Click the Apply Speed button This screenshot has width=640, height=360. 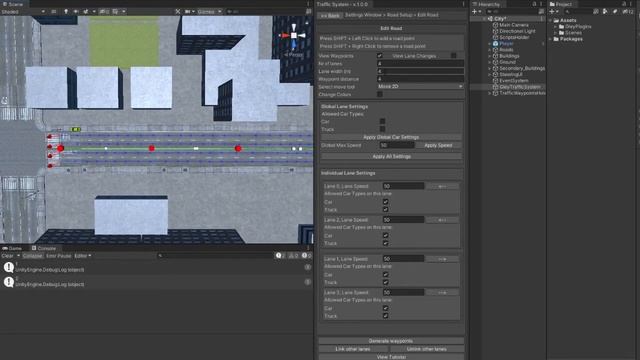tap(438, 145)
